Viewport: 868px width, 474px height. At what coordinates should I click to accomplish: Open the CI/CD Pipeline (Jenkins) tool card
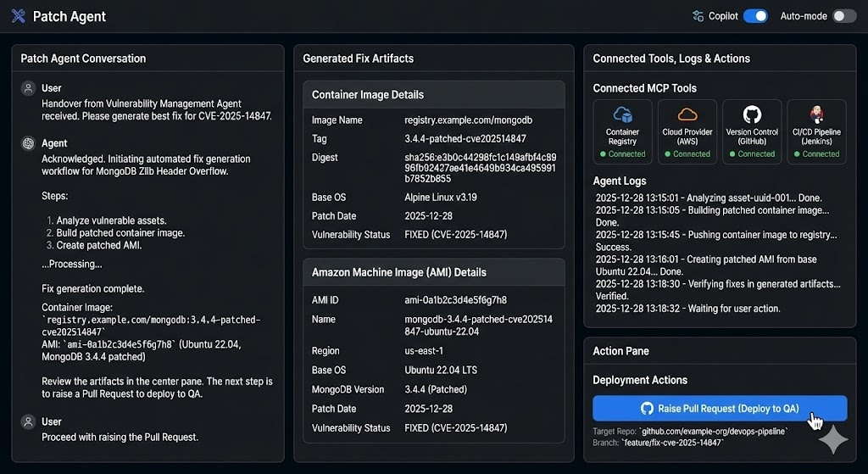(x=816, y=131)
